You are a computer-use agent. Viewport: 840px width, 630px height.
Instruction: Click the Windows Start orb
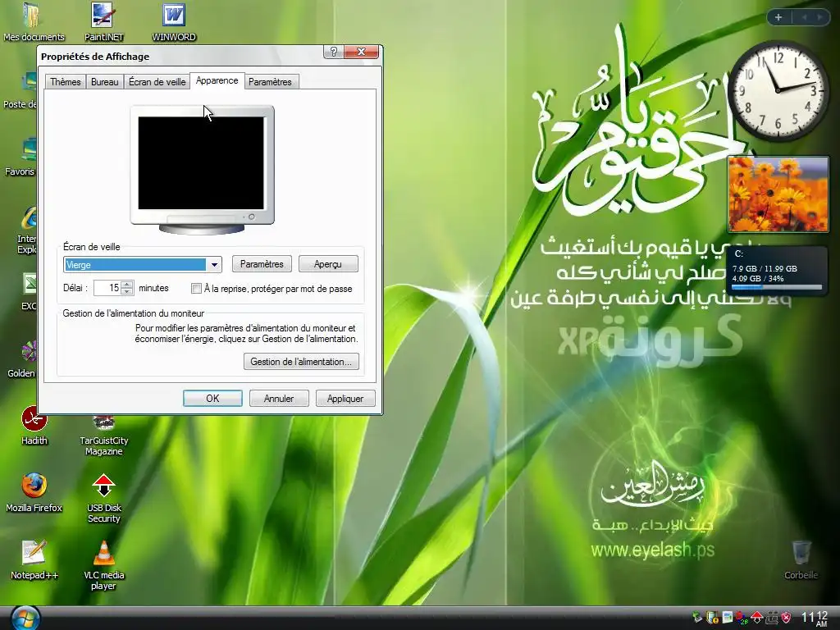point(25,619)
